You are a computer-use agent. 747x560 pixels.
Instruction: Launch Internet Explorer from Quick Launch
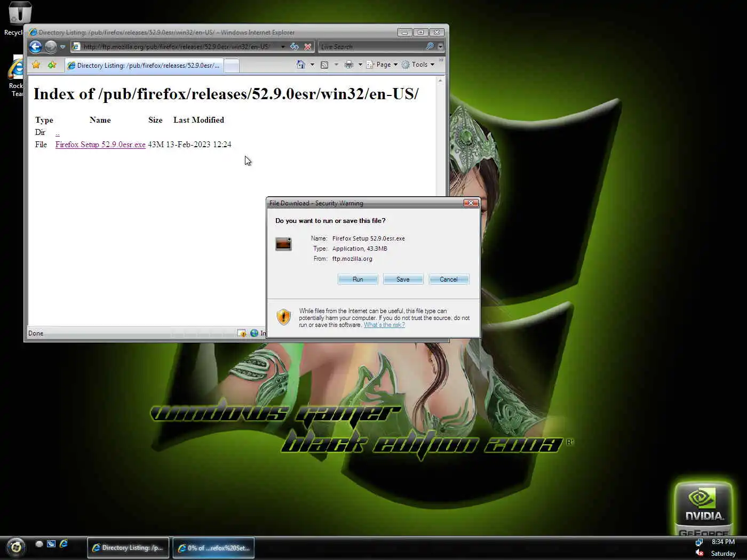63,544
